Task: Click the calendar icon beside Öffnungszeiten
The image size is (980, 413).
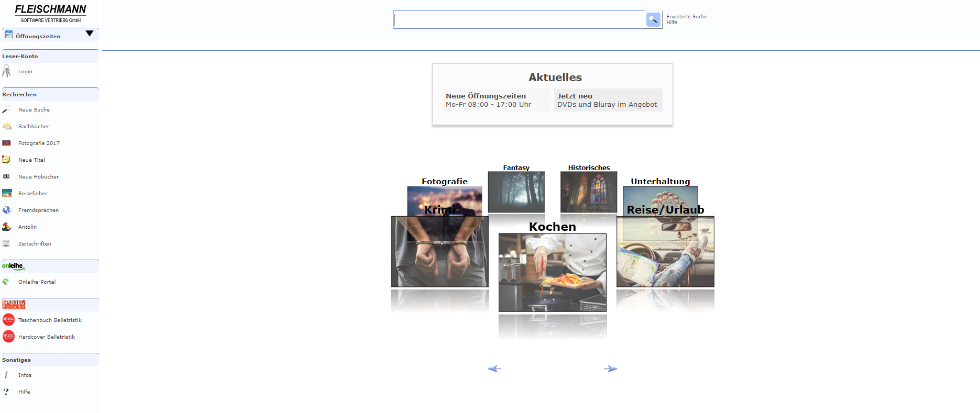Action: (x=8, y=34)
